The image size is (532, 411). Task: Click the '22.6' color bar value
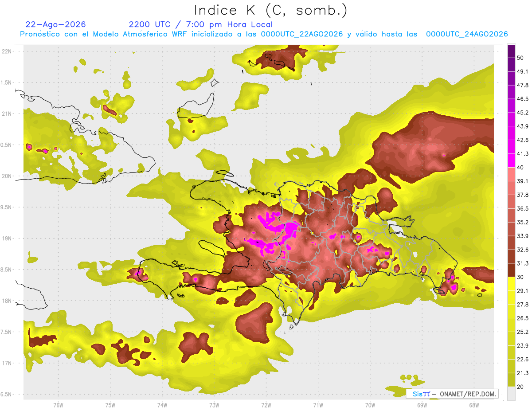tap(523, 360)
